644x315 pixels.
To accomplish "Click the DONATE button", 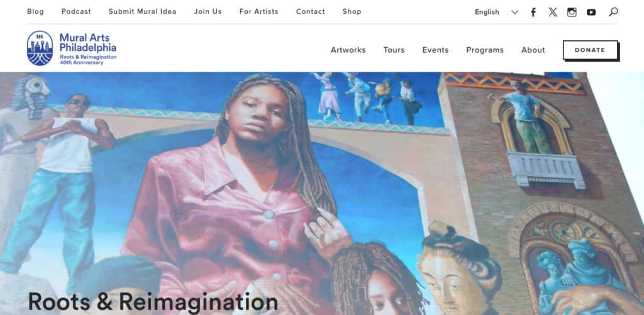I will (590, 50).
